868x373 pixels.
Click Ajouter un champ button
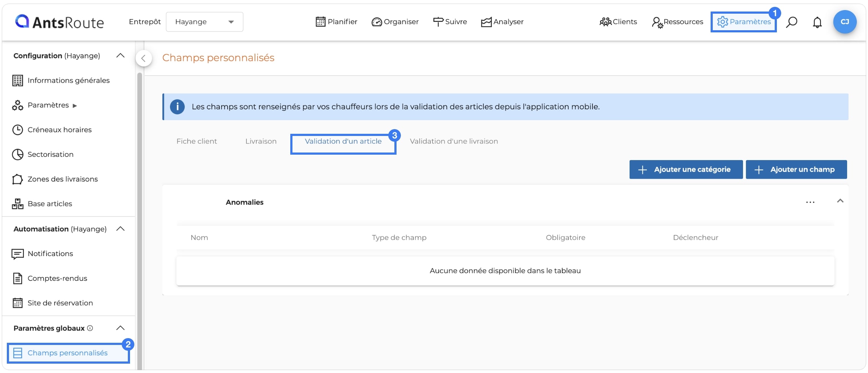(x=796, y=169)
